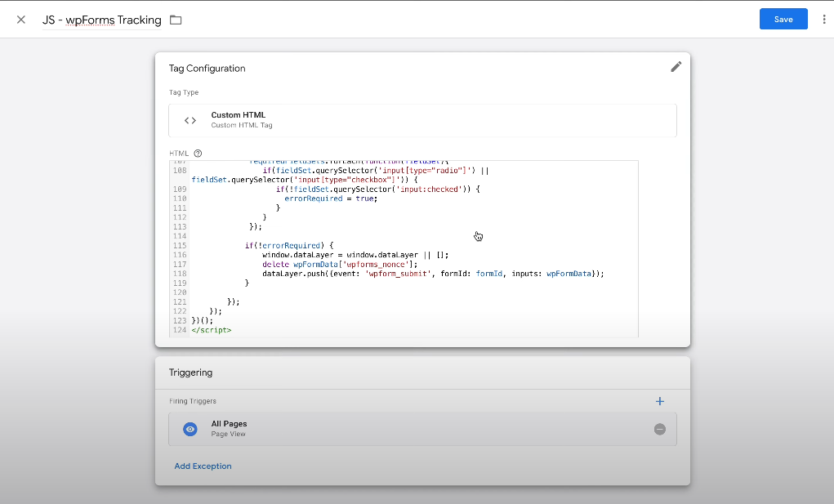Click the Tag Configuration heading
This screenshot has width=834, height=504.
point(207,69)
